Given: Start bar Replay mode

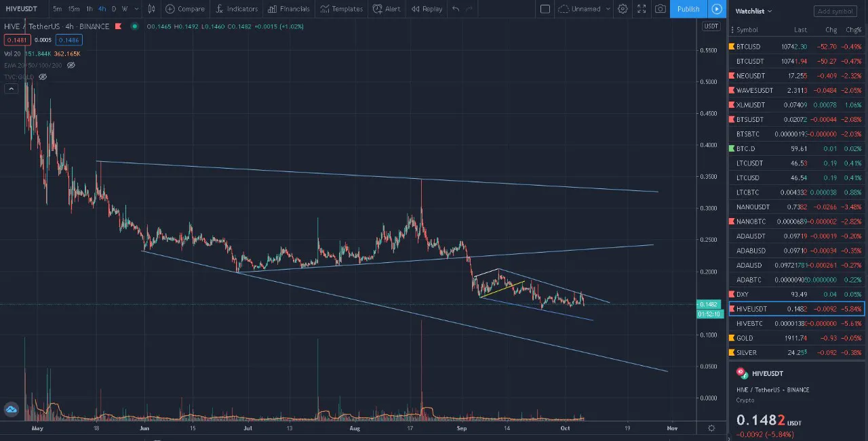Looking at the screenshot, I should tap(426, 9).
